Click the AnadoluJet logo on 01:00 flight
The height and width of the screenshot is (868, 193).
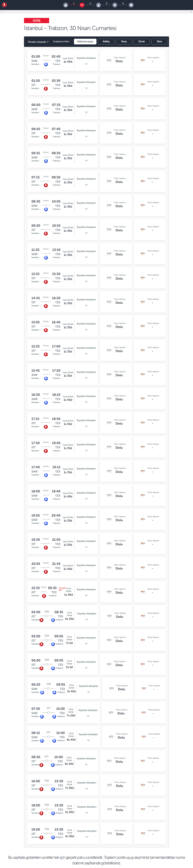[x=46, y=64]
